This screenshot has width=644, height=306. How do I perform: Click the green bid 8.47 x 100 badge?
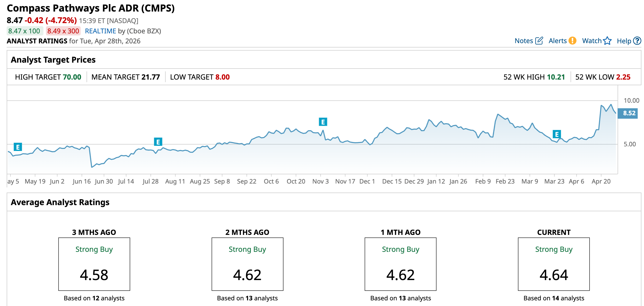pyautogui.click(x=24, y=31)
